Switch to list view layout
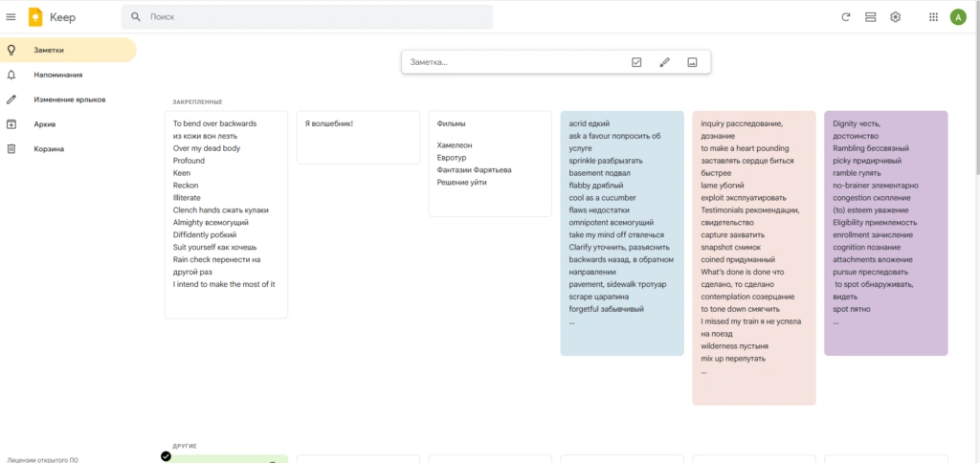The image size is (980, 463). click(x=870, y=17)
